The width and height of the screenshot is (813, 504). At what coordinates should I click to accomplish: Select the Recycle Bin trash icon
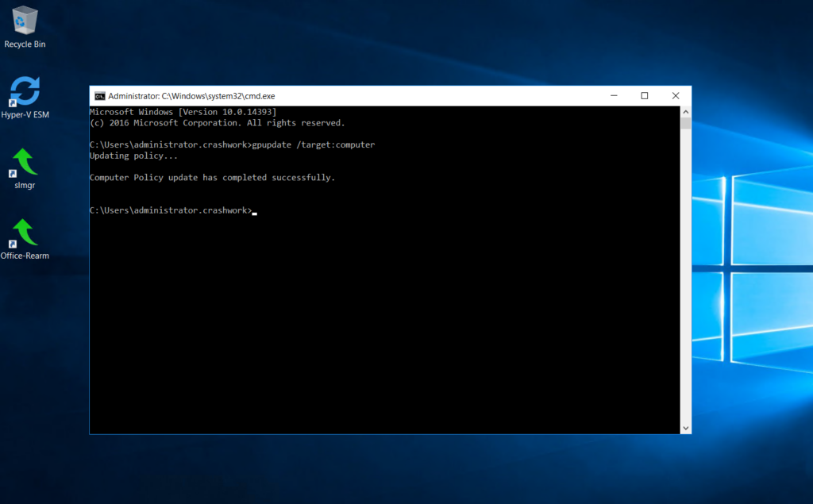24,19
